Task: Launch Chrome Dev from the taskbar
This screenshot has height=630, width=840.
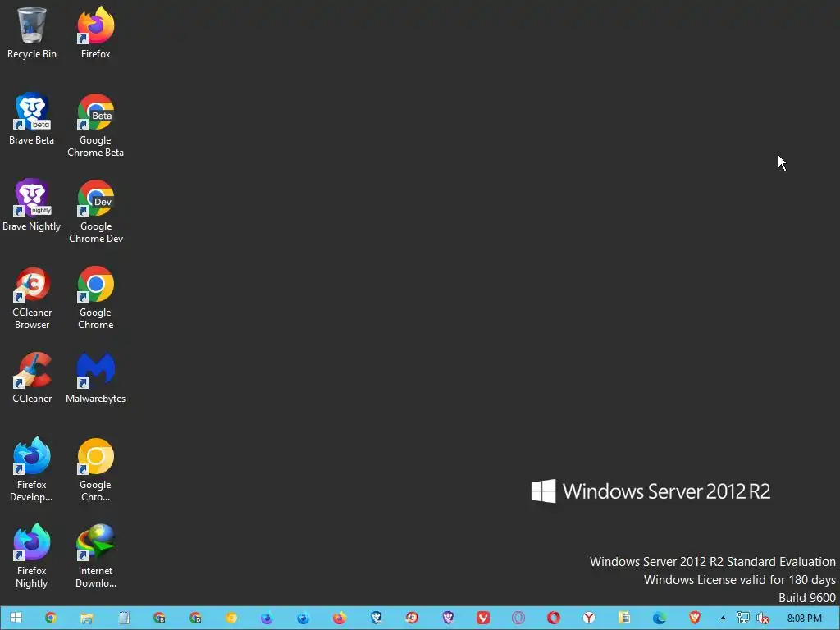Action: 195,619
